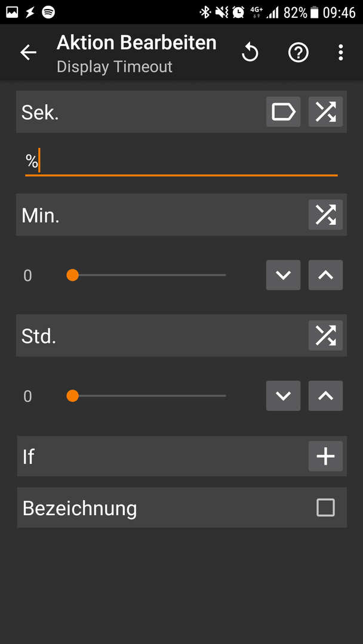
Task: Focus the Sek. text input field
Action: pyautogui.click(x=181, y=162)
